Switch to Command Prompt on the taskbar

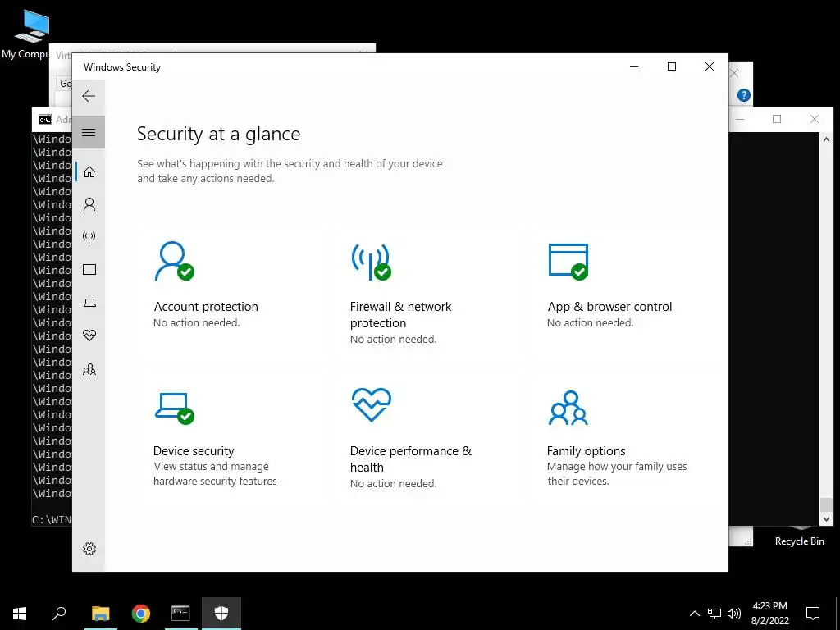(x=180, y=614)
